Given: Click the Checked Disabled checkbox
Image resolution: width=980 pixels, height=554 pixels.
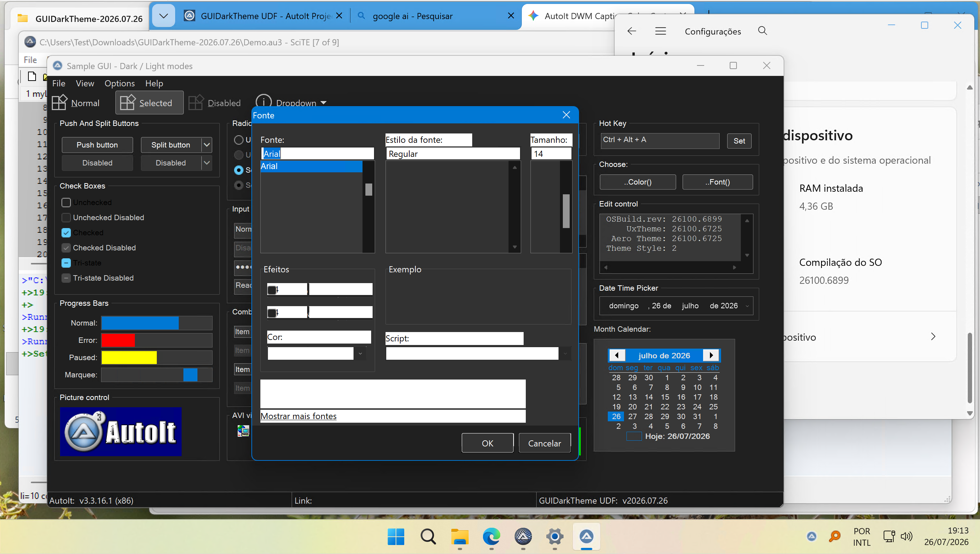Looking at the screenshot, I should (66, 248).
